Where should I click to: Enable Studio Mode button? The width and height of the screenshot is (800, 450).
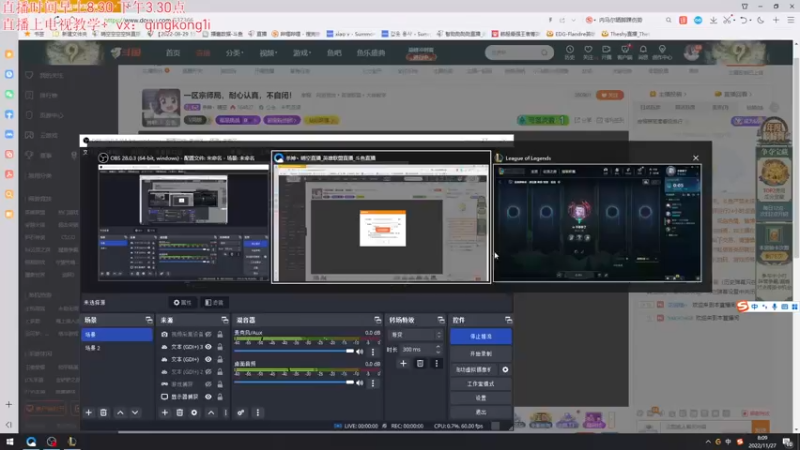coord(481,384)
